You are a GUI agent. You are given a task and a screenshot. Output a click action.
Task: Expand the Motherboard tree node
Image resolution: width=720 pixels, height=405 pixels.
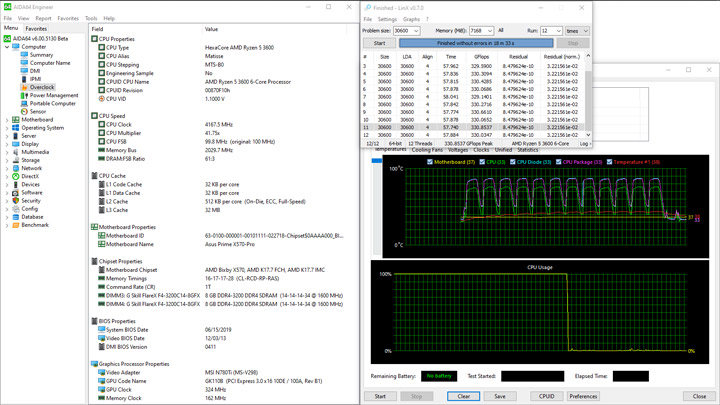point(7,120)
